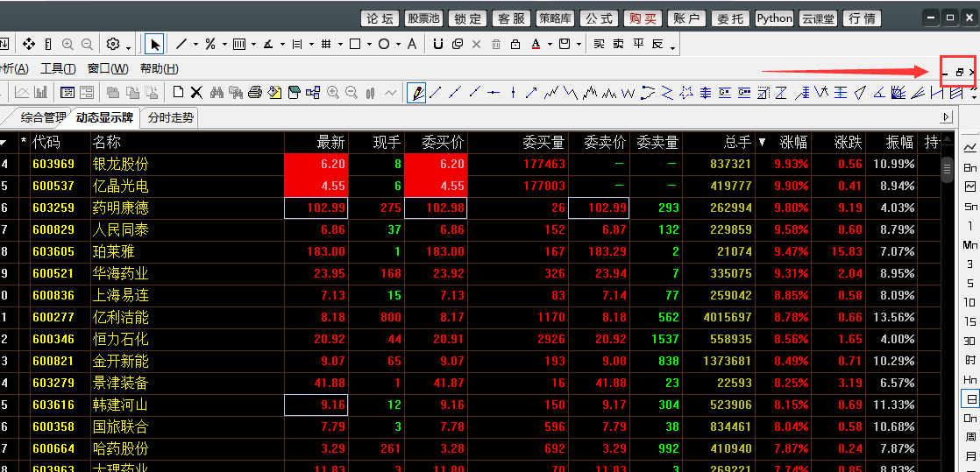980x472 pixels.
Task: Select the vertical line drawing tool
Action: (513, 93)
